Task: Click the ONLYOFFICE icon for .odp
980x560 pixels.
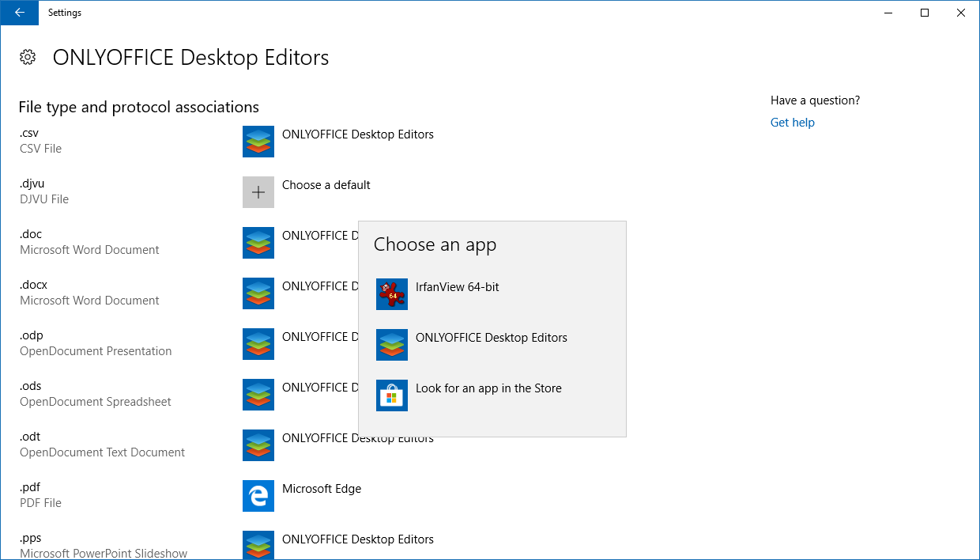Action: [258, 344]
